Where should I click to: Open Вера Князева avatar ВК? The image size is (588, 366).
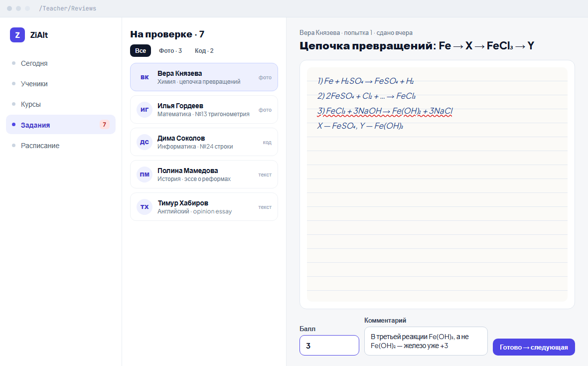pos(145,77)
